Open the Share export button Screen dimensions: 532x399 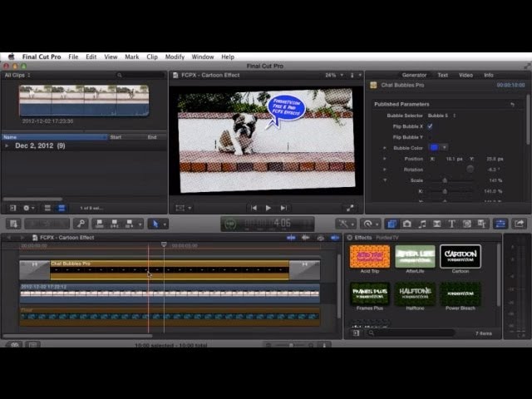[x=519, y=224]
